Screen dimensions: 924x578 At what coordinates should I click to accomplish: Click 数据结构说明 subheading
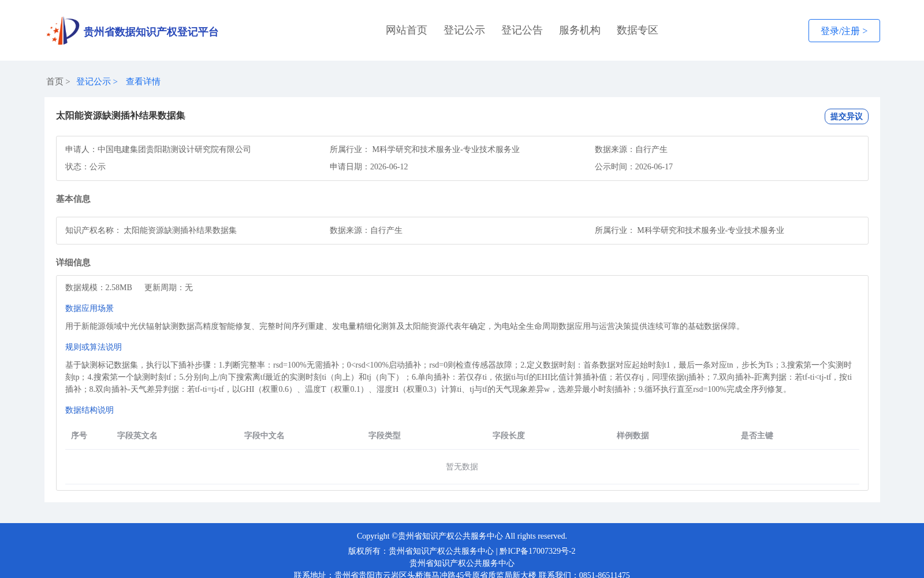click(x=90, y=410)
